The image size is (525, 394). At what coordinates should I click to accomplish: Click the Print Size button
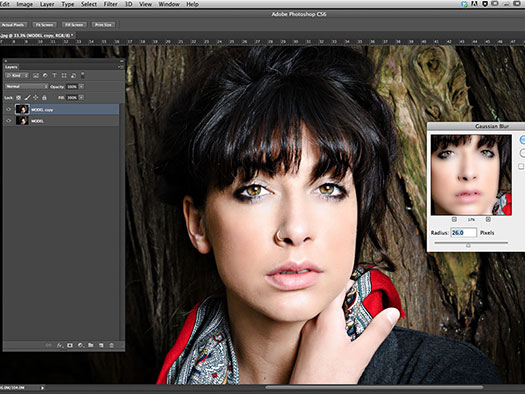point(103,25)
